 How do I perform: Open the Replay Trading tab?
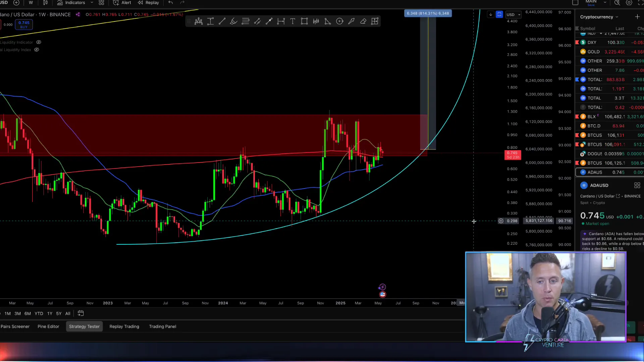[x=124, y=326]
